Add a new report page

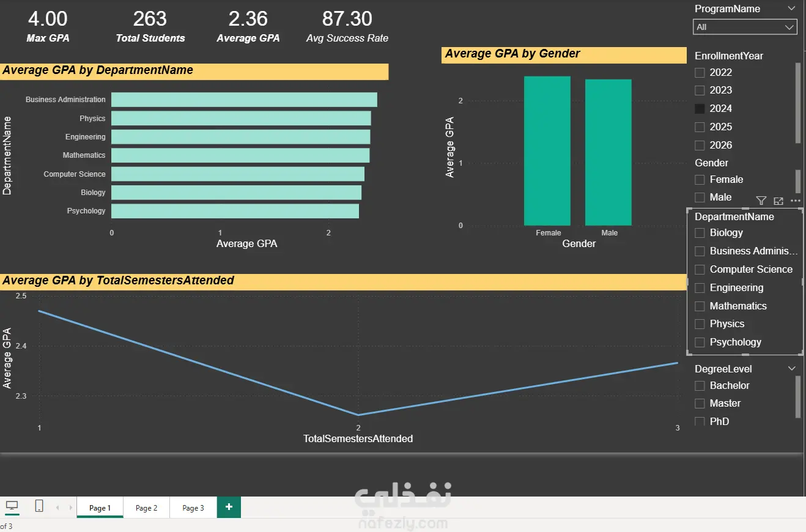[229, 507]
